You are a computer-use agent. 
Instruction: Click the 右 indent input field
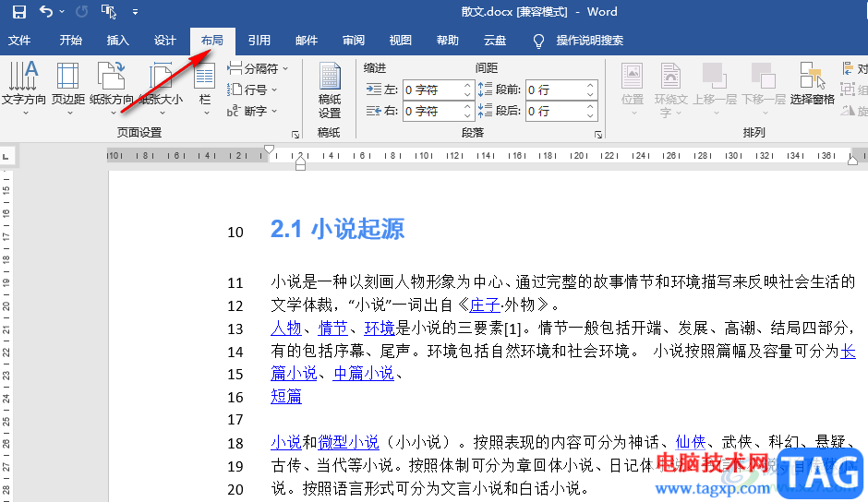tap(432, 112)
